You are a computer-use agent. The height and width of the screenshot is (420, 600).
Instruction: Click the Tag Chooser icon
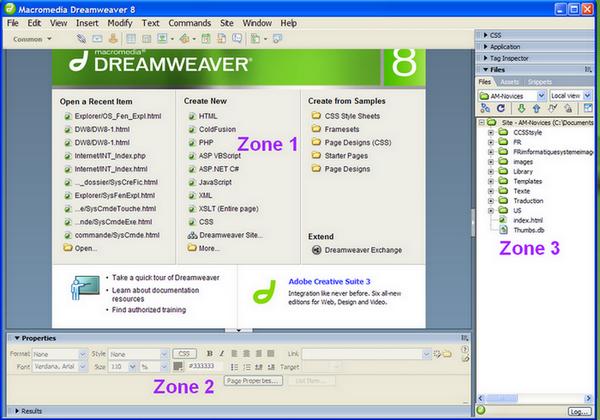coord(277,38)
